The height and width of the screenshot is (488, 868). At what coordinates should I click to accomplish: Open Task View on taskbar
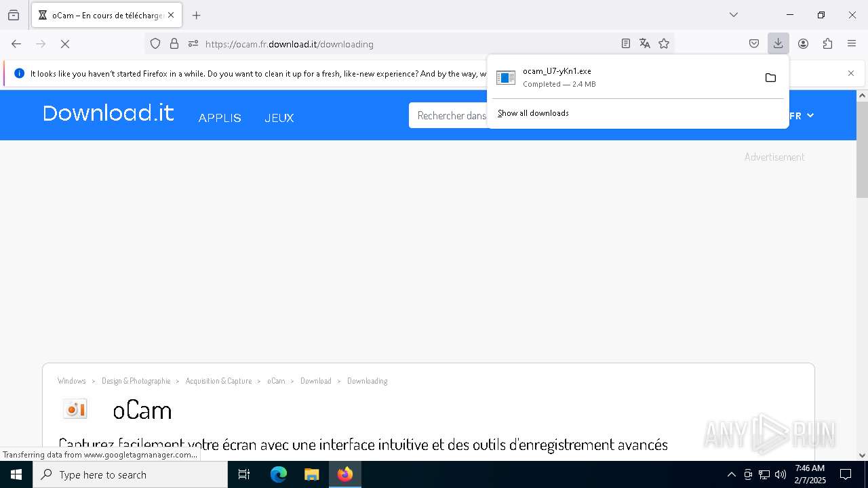(244, 474)
